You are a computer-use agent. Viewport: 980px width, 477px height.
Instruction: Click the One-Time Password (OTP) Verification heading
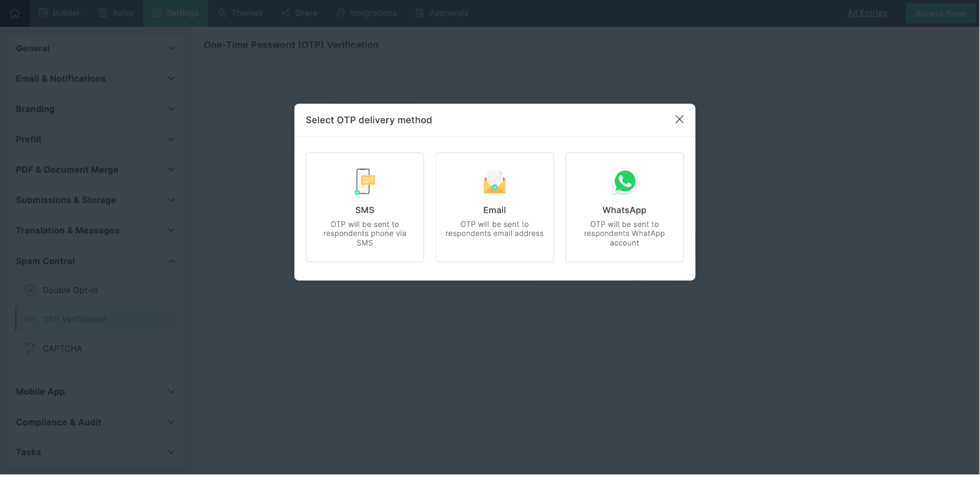(291, 45)
